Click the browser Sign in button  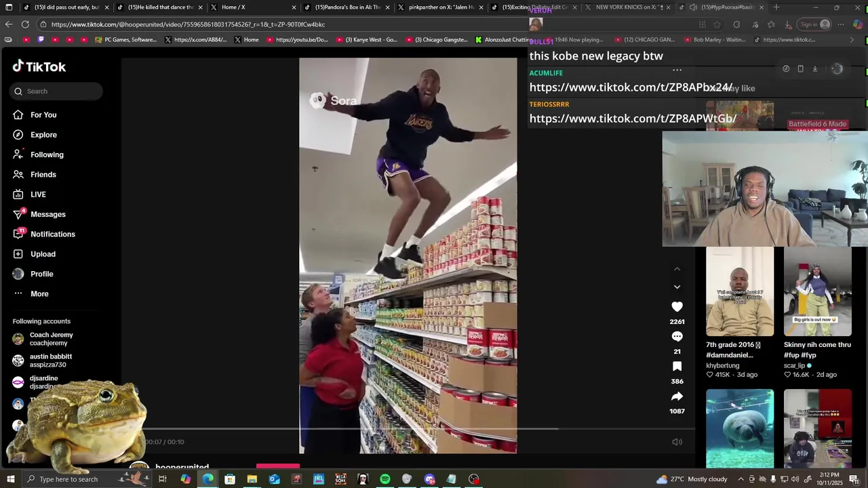tap(815, 24)
